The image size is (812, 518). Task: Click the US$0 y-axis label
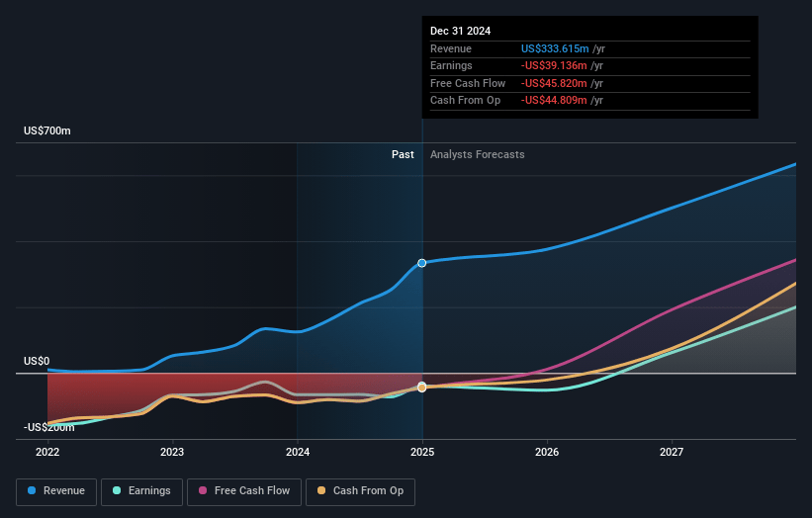(37, 361)
